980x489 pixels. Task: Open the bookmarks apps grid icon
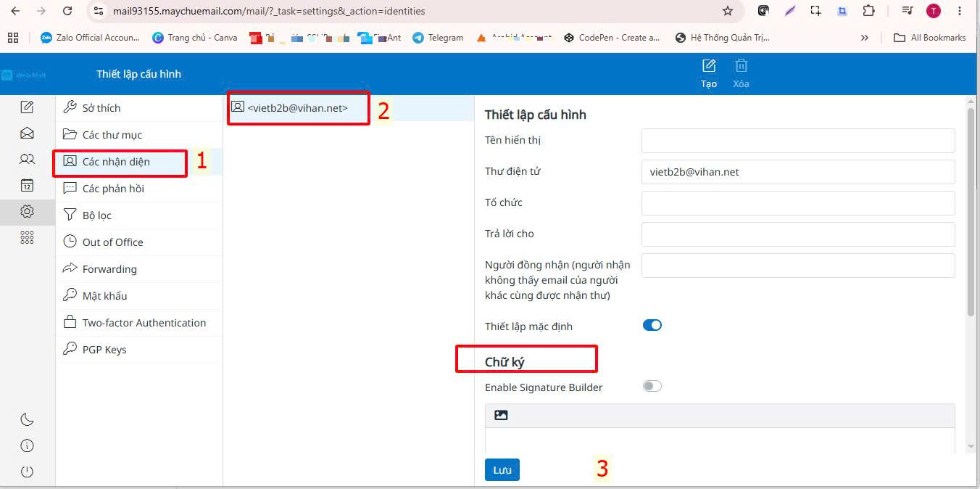click(x=13, y=38)
